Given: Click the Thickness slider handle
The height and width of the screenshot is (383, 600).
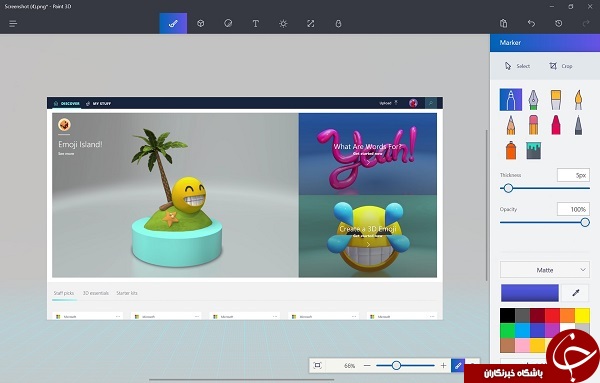Looking at the screenshot, I should coord(508,188).
